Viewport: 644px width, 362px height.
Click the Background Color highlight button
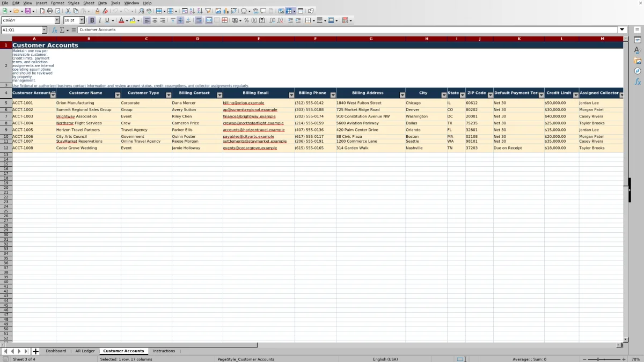click(x=134, y=20)
